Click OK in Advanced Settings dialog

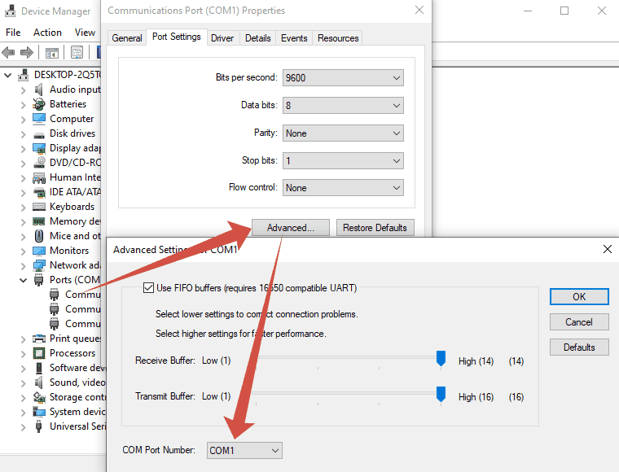(579, 297)
